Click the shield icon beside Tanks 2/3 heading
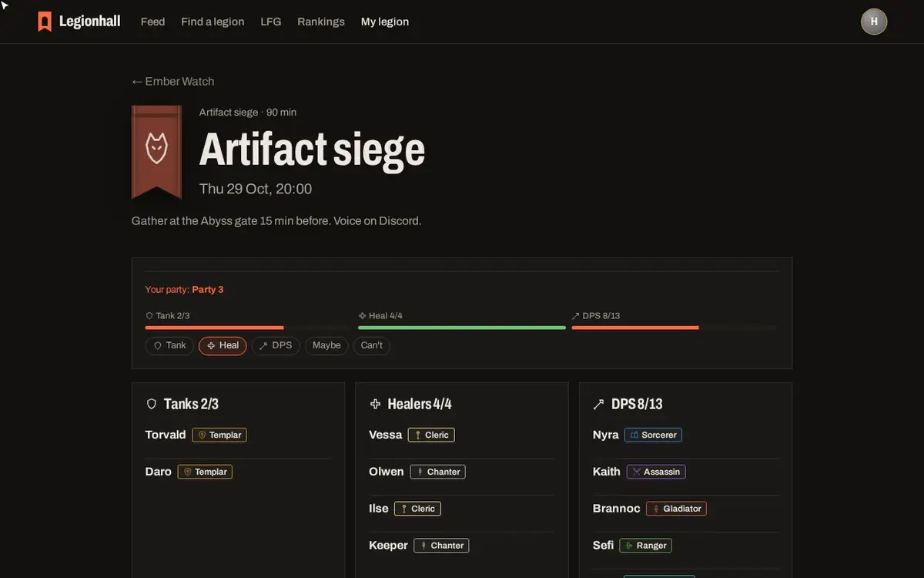The image size is (924, 578). (152, 404)
